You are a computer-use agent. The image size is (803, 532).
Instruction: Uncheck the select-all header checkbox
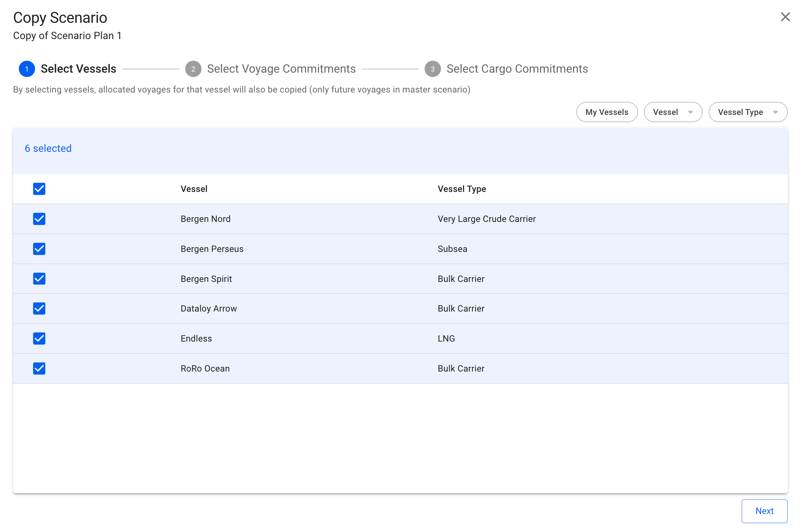pos(39,189)
